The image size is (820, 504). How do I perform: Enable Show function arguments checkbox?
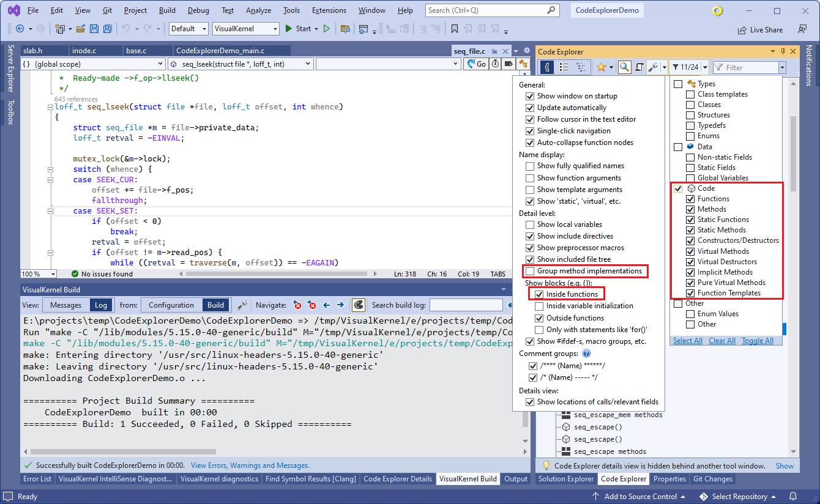(530, 178)
